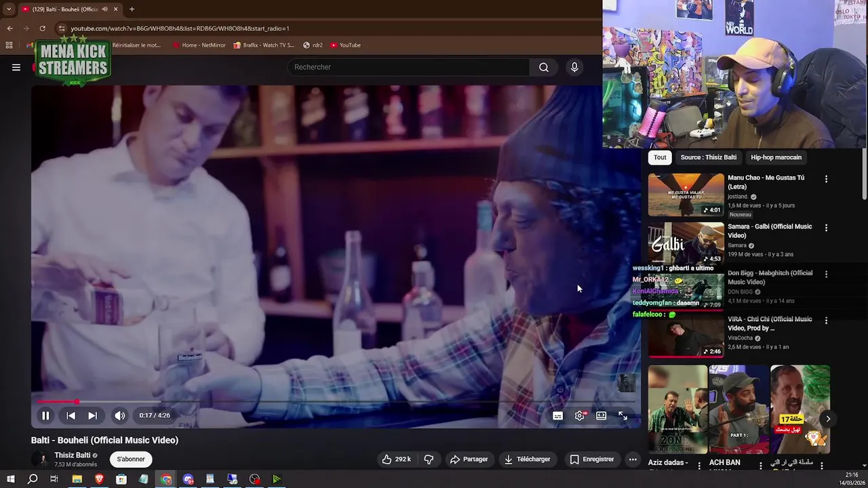Open Microsoft Store from the taskbar
Image resolution: width=868 pixels, height=488 pixels.
[121, 479]
